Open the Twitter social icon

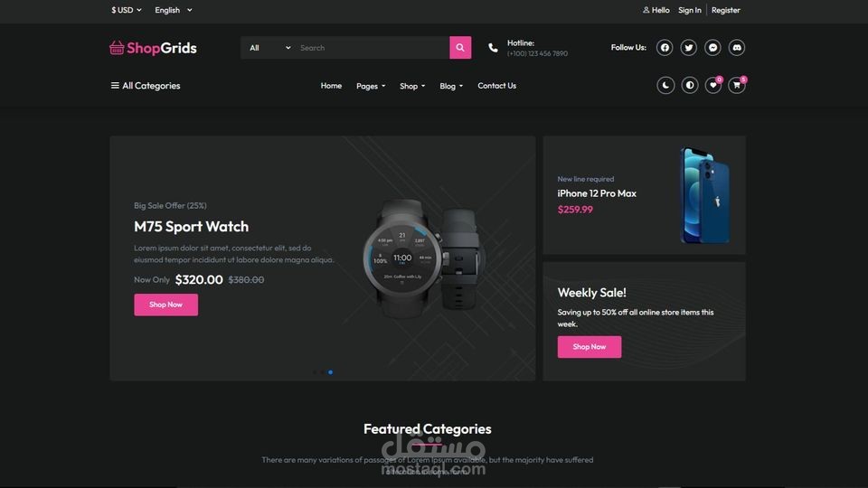coord(689,48)
